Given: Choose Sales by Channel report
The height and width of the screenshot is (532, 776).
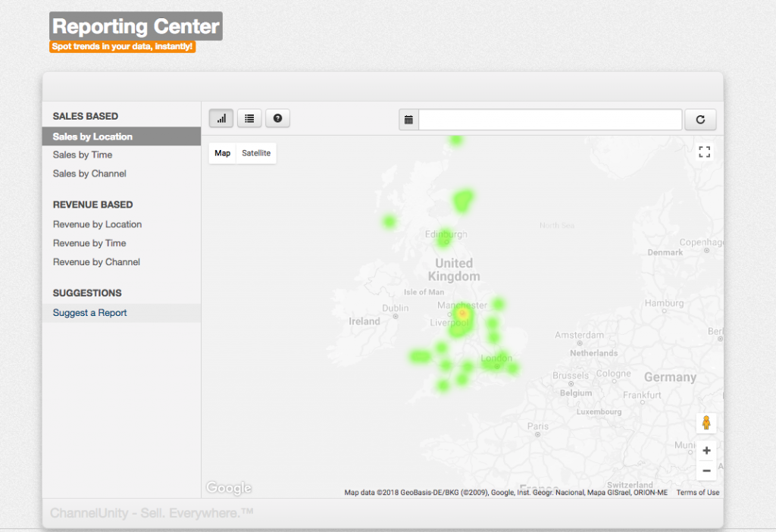Looking at the screenshot, I should tap(89, 174).
